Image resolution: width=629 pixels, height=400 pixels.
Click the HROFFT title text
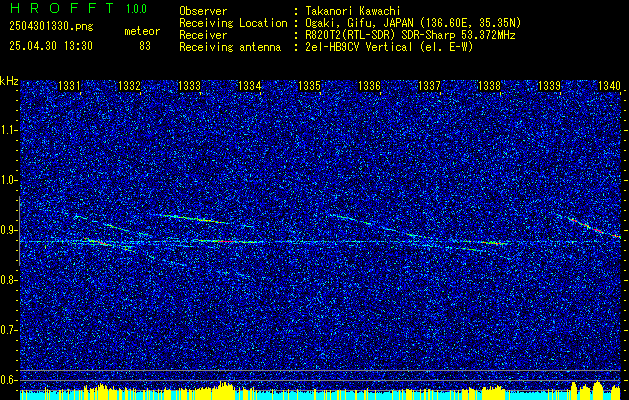coord(62,8)
